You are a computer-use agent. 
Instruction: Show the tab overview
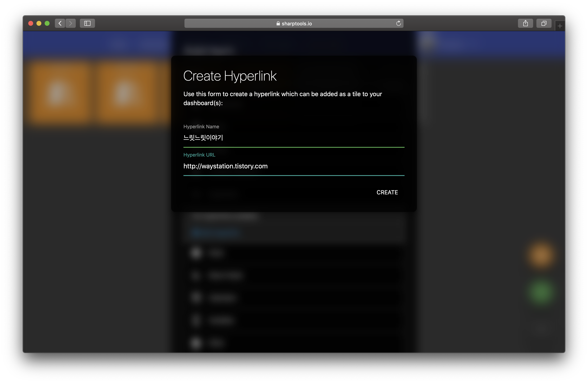point(544,23)
